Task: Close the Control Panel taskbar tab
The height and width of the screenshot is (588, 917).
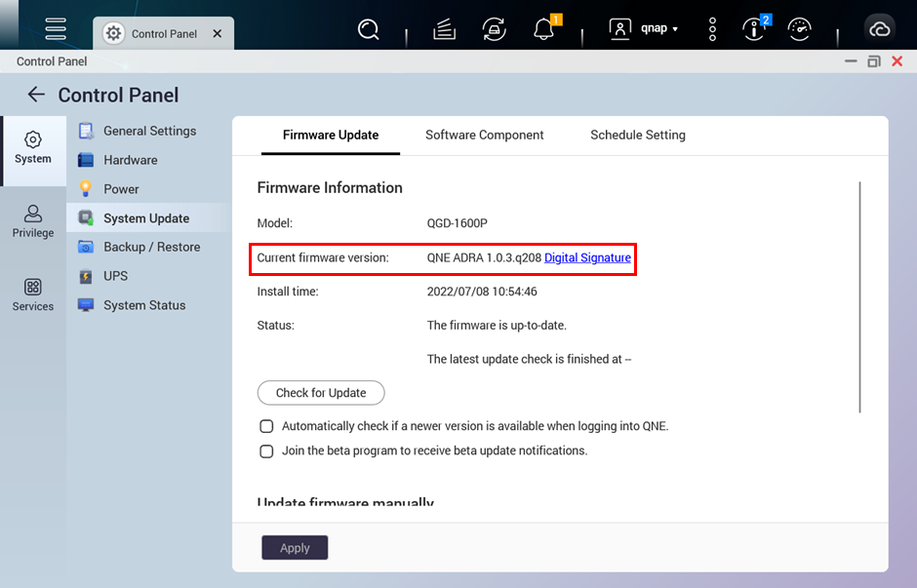Action: (218, 33)
